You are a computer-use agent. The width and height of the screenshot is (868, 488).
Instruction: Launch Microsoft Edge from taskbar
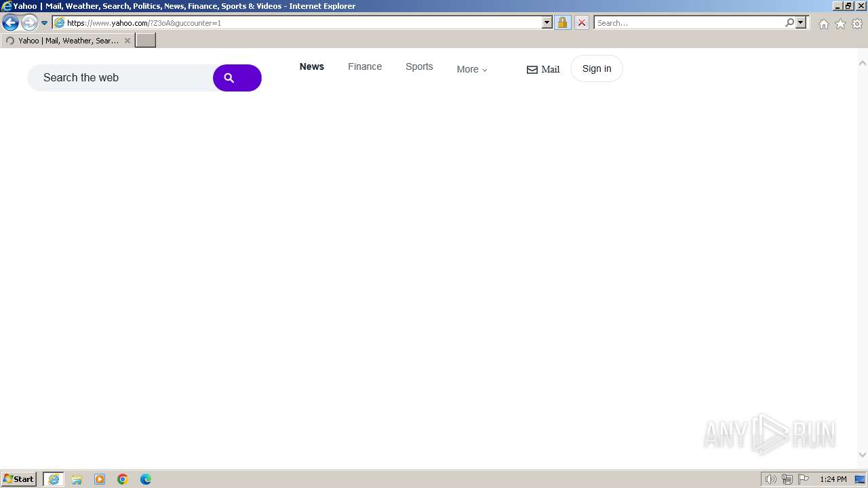tap(146, 479)
